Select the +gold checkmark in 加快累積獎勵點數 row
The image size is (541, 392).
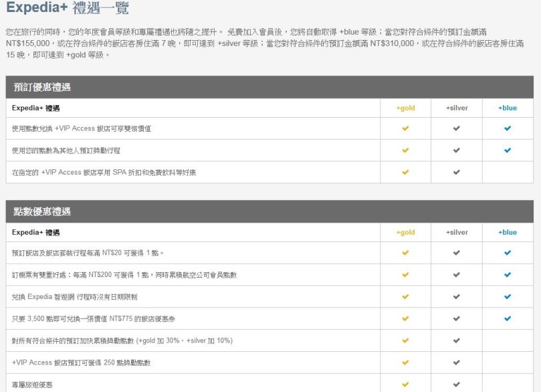click(x=405, y=340)
